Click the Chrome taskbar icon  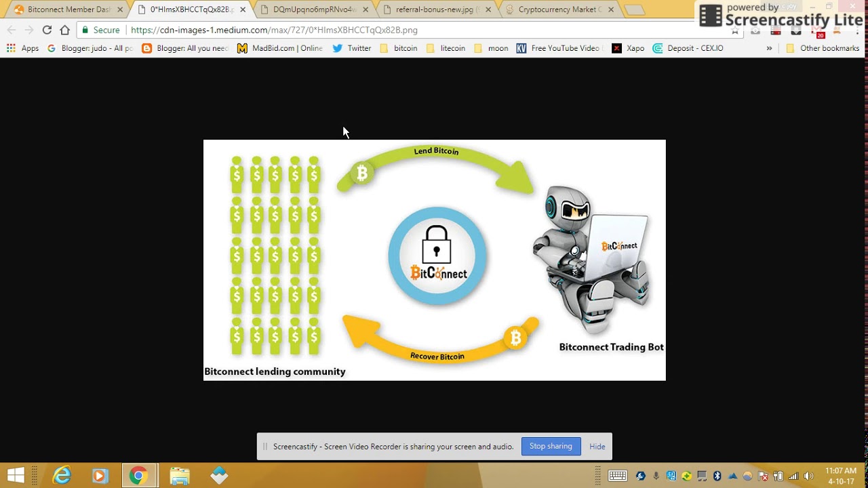(138, 475)
